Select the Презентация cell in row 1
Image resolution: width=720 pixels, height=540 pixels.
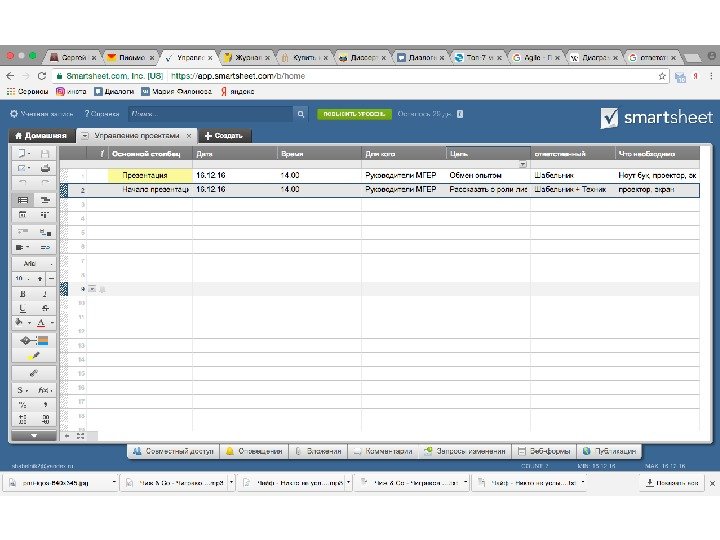(x=150, y=175)
